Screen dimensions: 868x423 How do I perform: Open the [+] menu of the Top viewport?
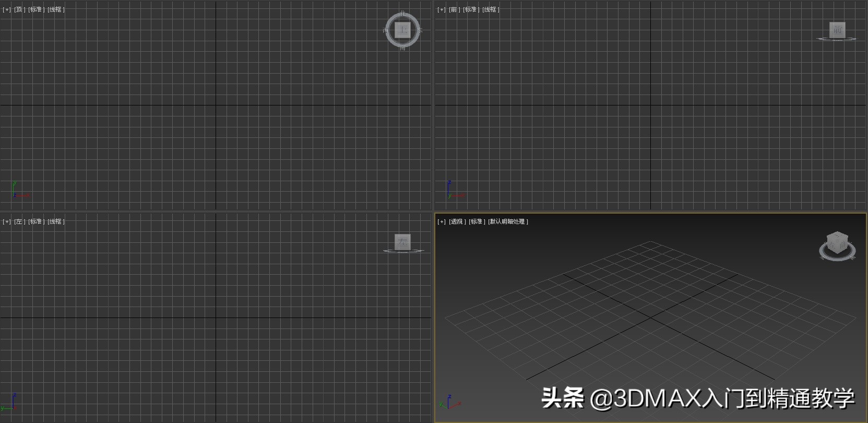[x=7, y=9]
